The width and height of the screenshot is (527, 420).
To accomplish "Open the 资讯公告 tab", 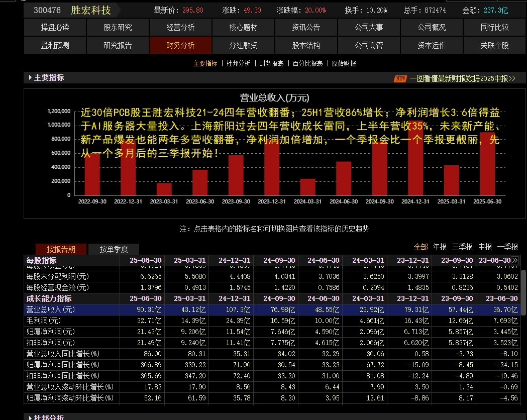I will point(306,28).
